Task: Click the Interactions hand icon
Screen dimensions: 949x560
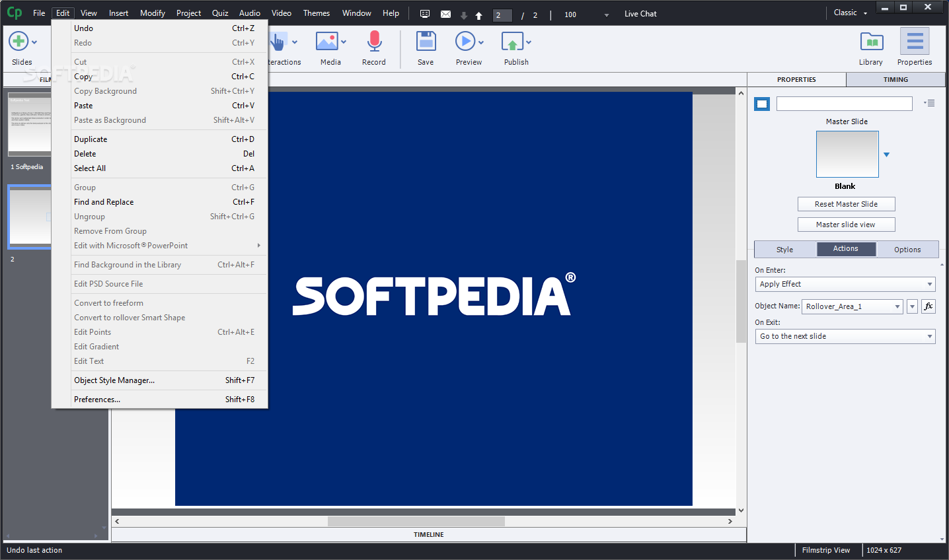Action: [278, 42]
